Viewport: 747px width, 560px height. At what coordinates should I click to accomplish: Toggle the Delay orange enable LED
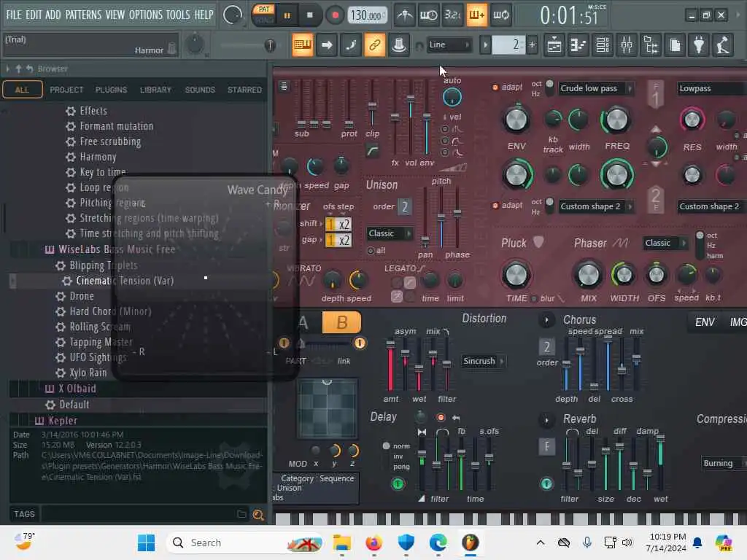[441, 418]
